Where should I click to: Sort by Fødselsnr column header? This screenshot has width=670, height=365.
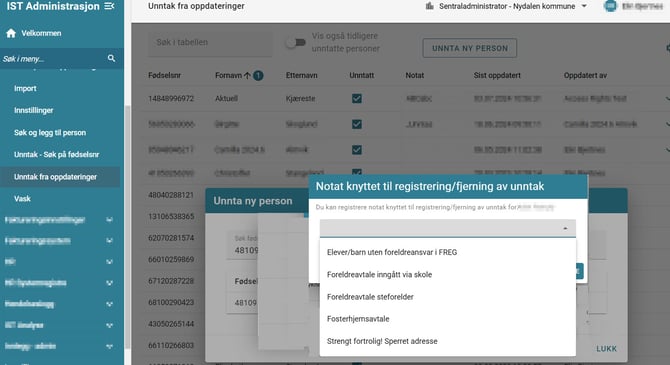point(165,75)
